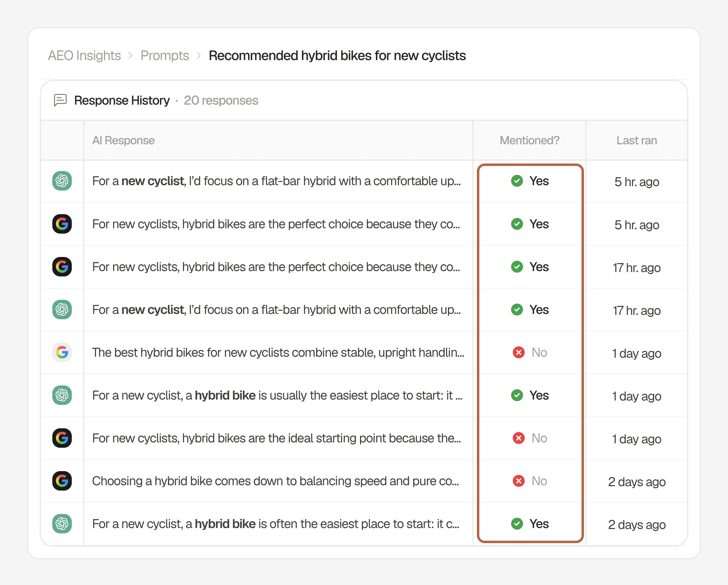Click the Yes label in the first 5 hr. ago row
Image resolution: width=728 pixels, height=585 pixels.
pos(539,181)
